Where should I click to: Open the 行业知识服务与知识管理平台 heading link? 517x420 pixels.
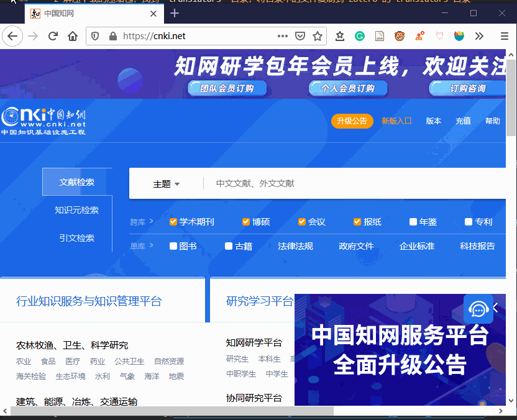click(x=89, y=301)
